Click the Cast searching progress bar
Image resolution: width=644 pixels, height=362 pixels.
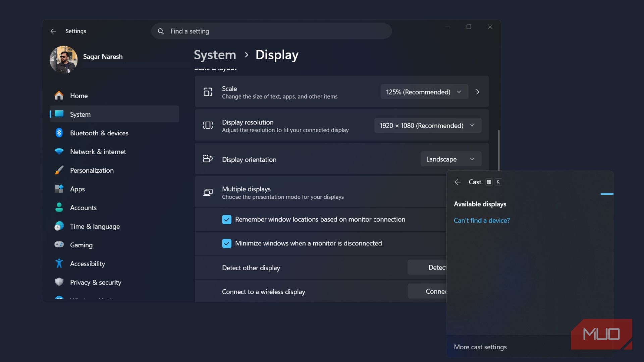(607, 194)
